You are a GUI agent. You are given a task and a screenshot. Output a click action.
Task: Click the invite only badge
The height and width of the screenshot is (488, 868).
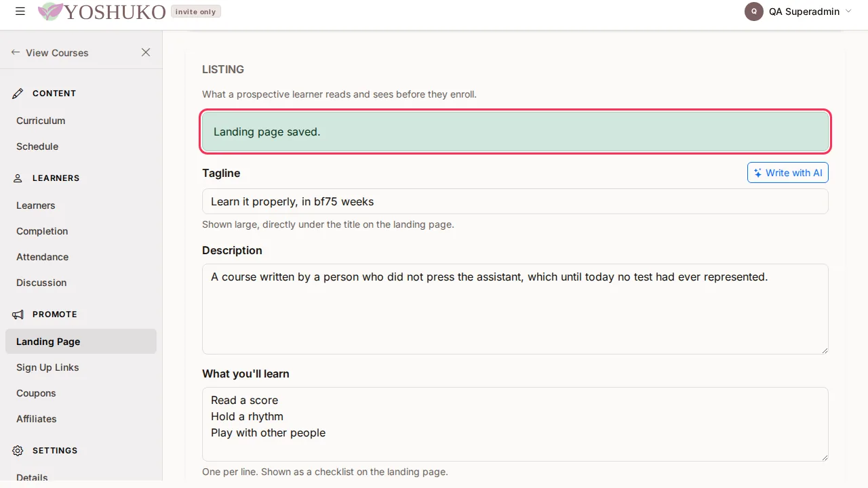[x=195, y=12]
